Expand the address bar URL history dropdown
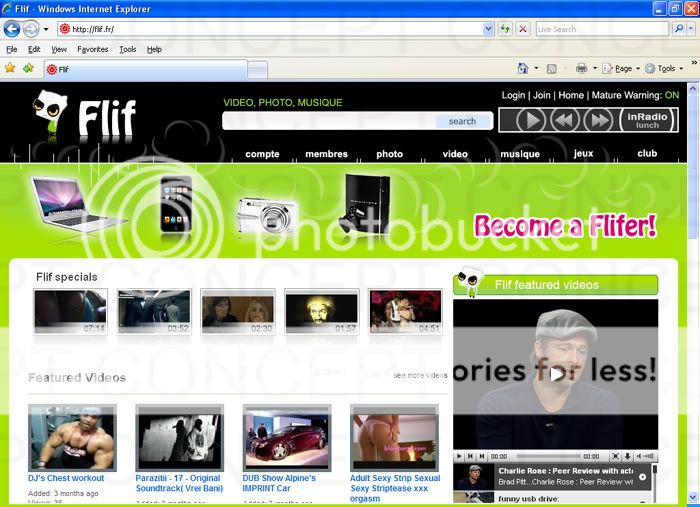 (x=488, y=29)
